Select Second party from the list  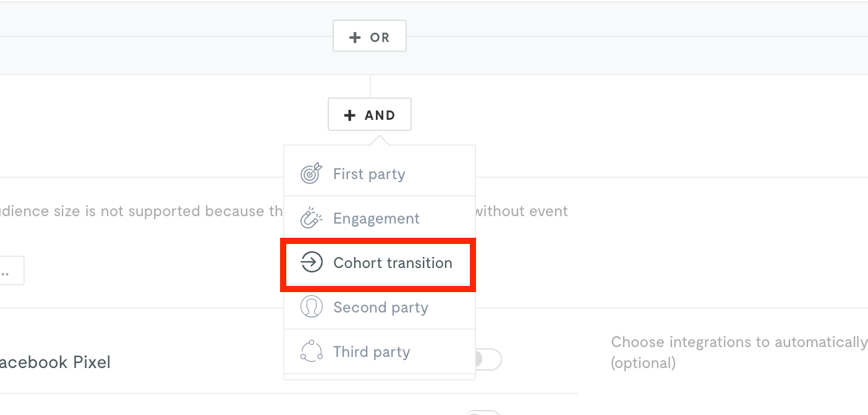[x=380, y=308]
